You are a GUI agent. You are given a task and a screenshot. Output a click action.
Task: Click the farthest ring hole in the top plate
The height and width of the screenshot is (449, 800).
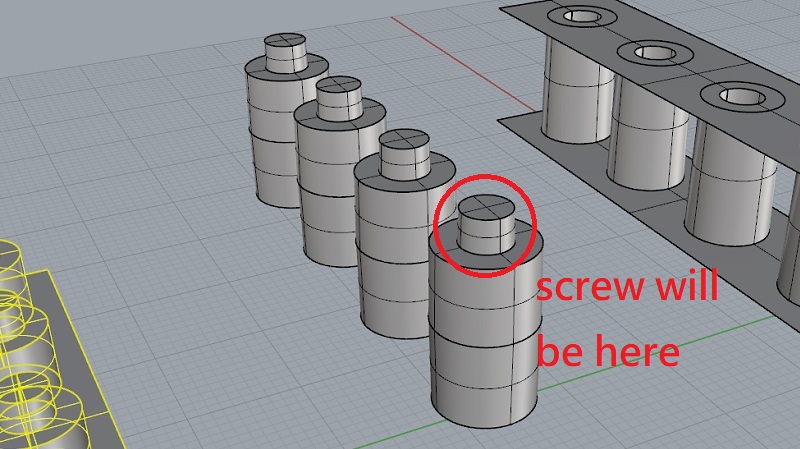click(x=582, y=16)
